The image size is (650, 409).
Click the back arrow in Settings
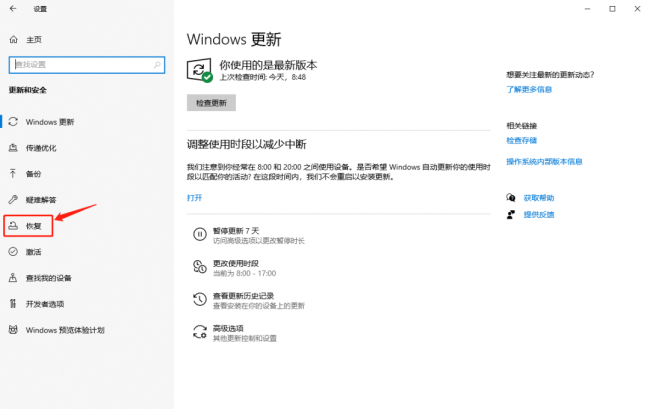[x=13, y=9]
